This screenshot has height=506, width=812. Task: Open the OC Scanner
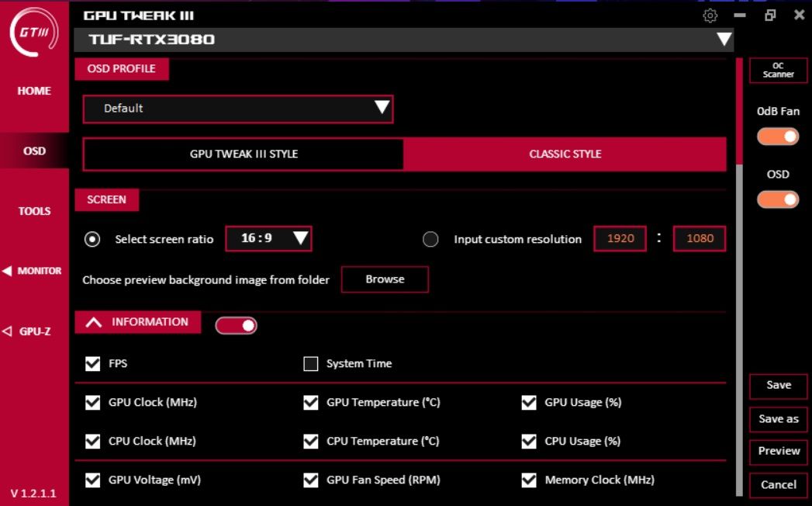pos(778,70)
